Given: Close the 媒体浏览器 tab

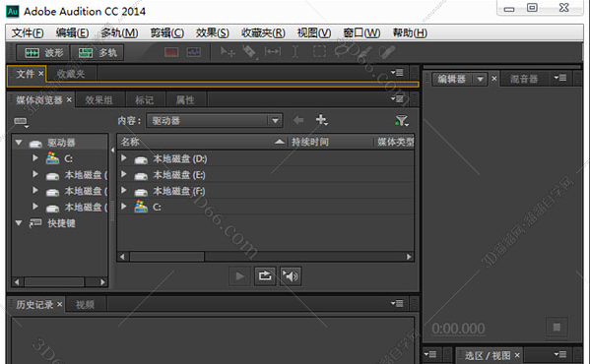Looking at the screenshot, I should click(x=69, y=99).
